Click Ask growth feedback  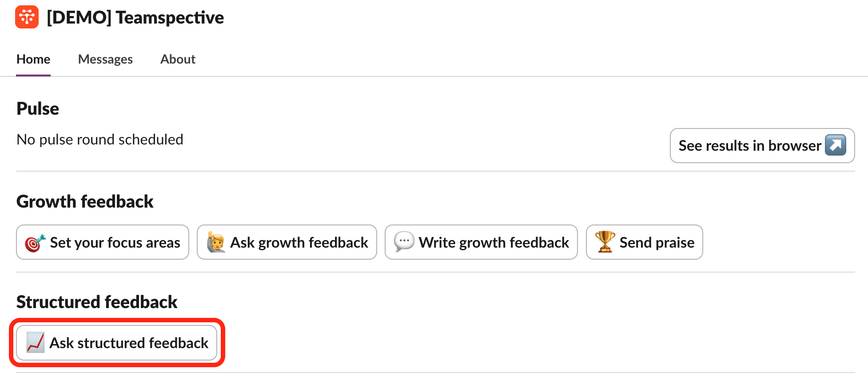pos(287,242)
